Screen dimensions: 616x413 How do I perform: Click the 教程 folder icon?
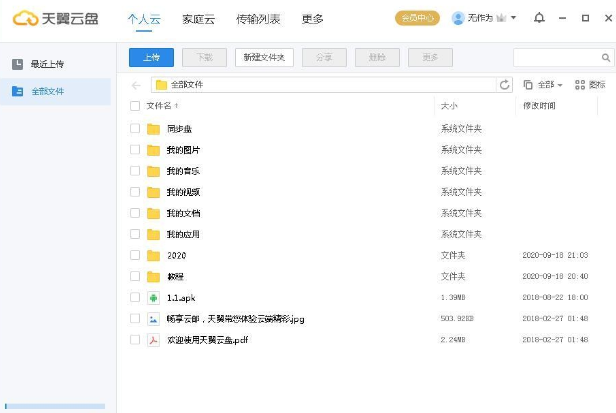tap(153, 277)
